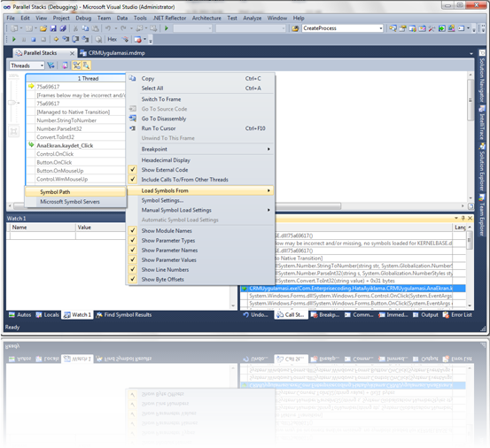Click the Save All toolbar icon

click(x=63, y=28)
